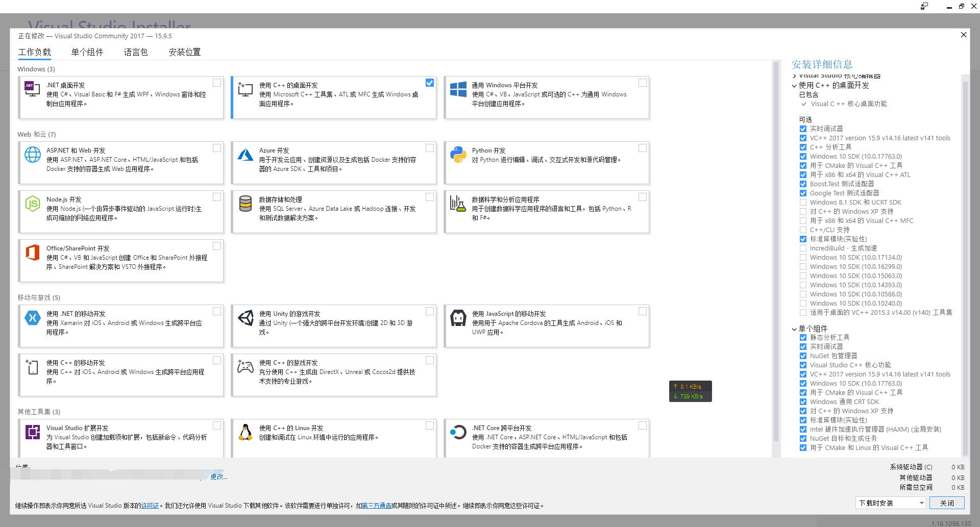
Task: Click the Office/SharePoint icon
Action: click(x=32, y=253)
